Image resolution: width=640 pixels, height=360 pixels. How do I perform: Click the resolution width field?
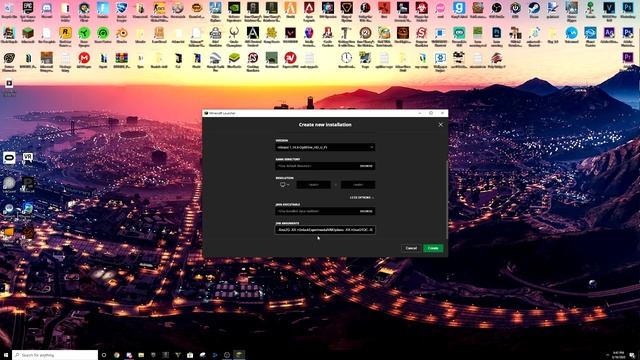click(313, 185)
